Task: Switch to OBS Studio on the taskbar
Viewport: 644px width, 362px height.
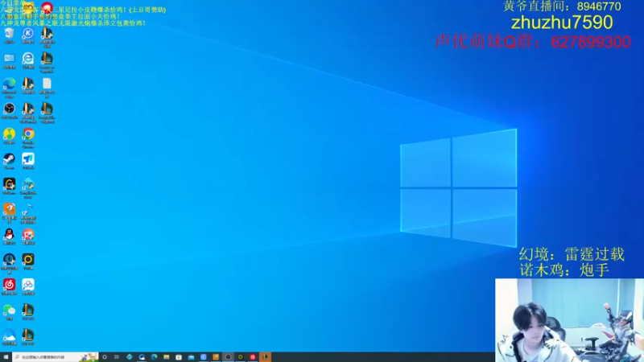Action: point(228,357)
